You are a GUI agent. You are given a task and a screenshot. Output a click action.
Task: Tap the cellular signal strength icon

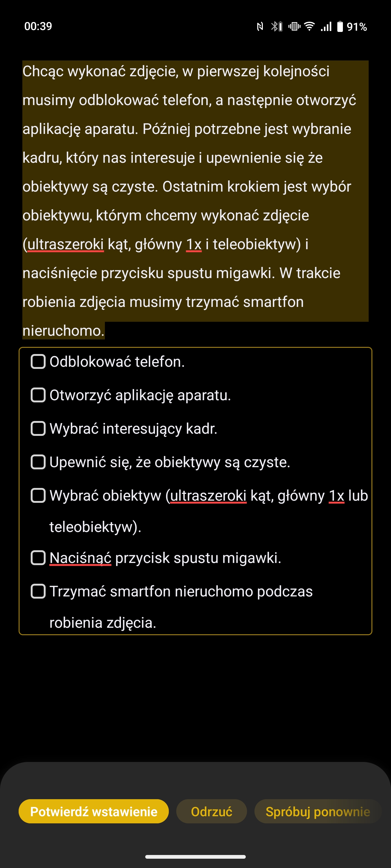[326, 26]
